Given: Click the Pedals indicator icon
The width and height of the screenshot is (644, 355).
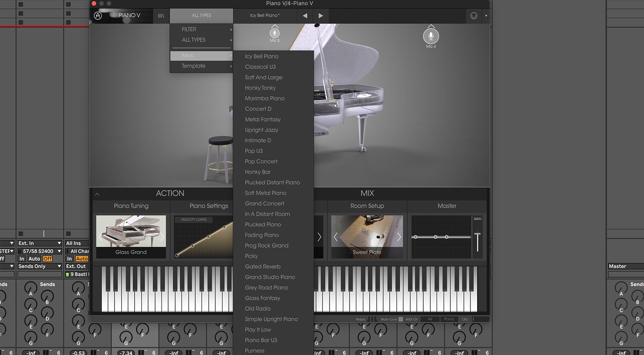Looking at the screenshot, I should [372, 319].
